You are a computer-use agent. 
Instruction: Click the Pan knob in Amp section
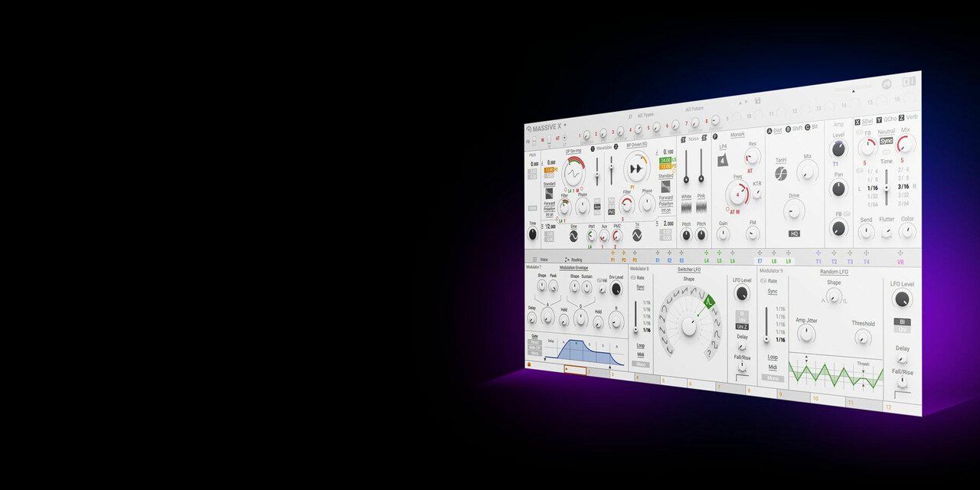(x=839, y=188)
